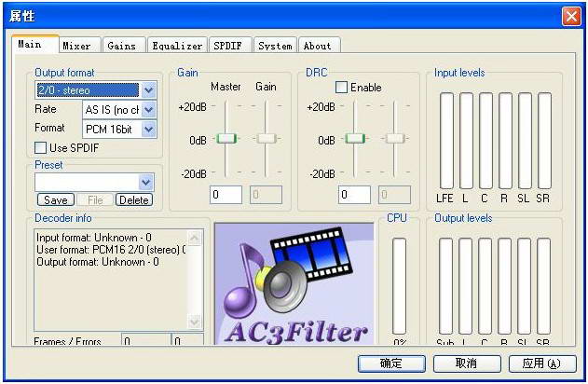Select the Gains tab
The width and height of the screenshot is (588, 384).
tap(122, 46)
